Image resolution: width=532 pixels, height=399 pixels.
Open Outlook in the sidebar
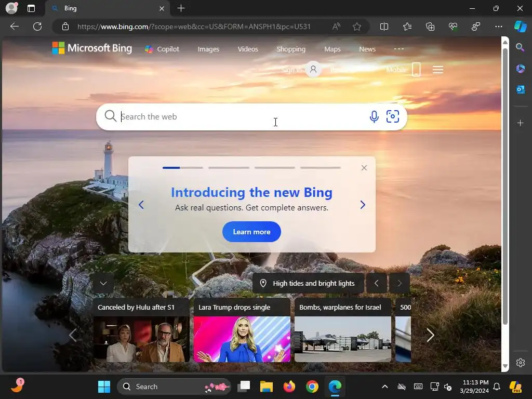[x=520, y=89]
